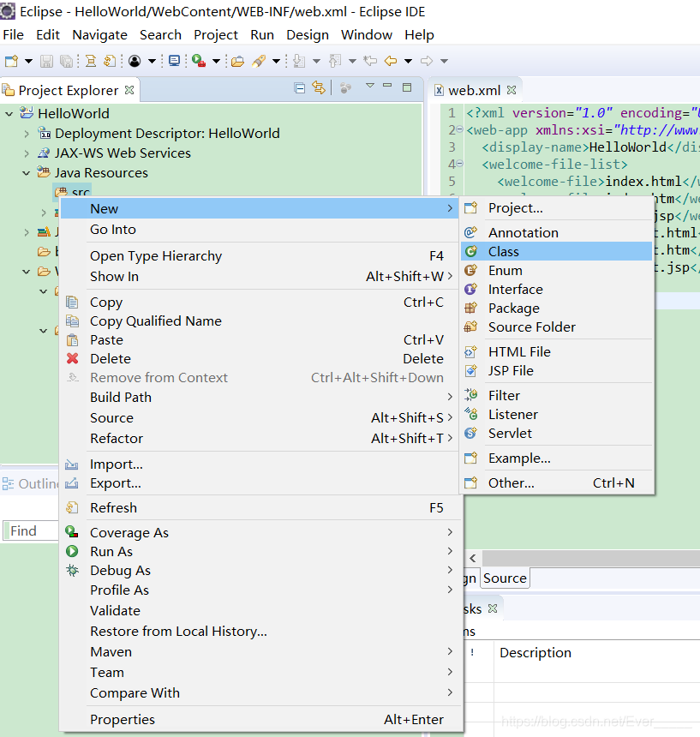Image resolution: width=700 pixels, height=737 pixels.
Task: Click the Search torch toolbar icon
Action: 259,61
